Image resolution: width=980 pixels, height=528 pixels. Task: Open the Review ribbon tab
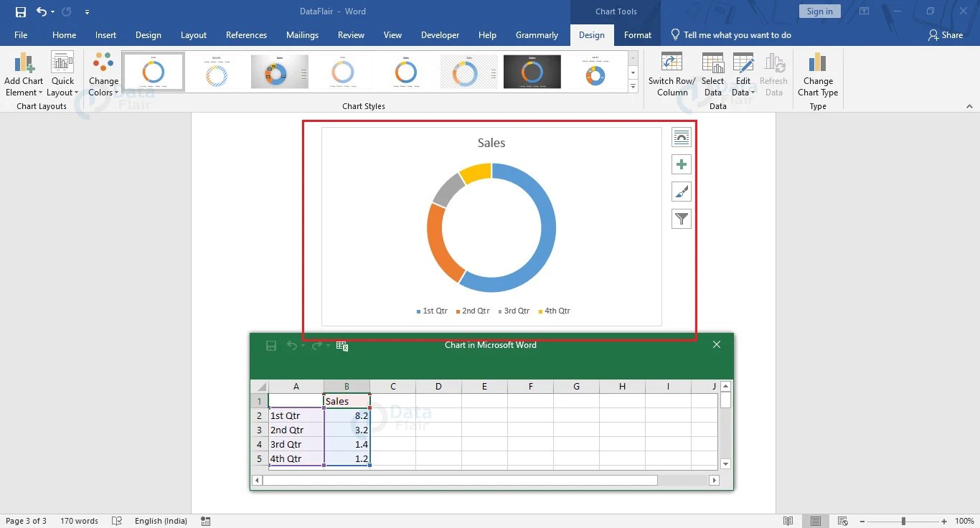(x=351, y=34)
